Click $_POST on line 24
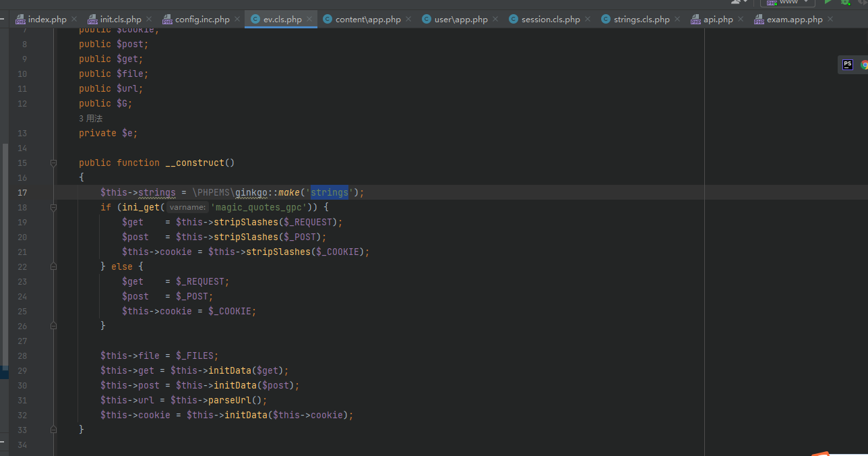This screenshot has width=868, height=456. click(x=191, y=296)
